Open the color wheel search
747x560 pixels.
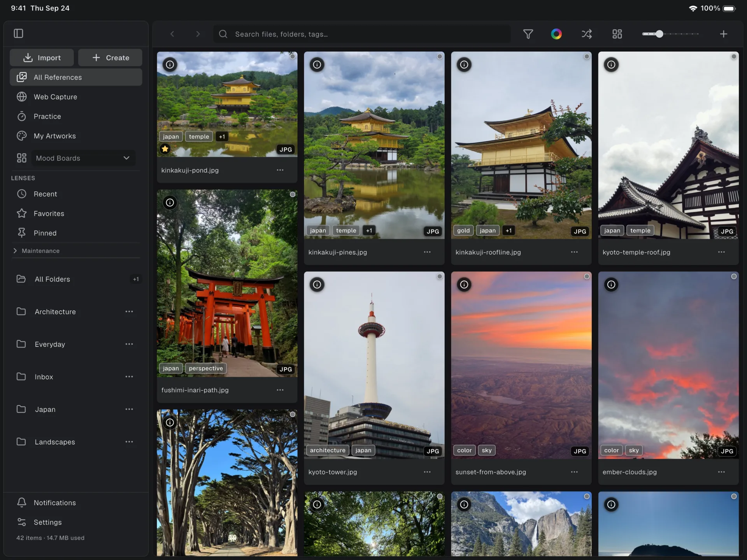click(x=556, y=34)
